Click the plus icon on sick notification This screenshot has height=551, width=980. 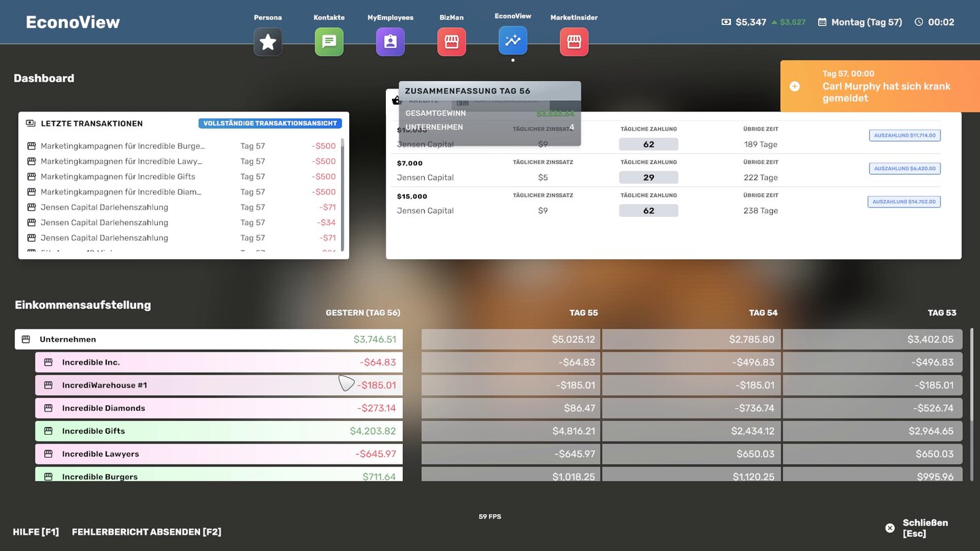(x=795, y=86)
